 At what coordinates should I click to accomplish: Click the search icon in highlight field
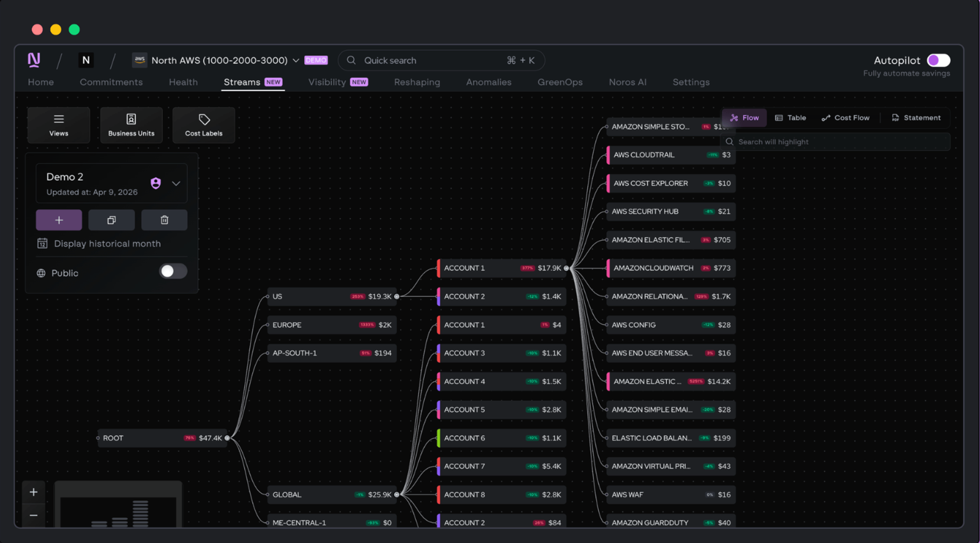[x=729, y=142]
